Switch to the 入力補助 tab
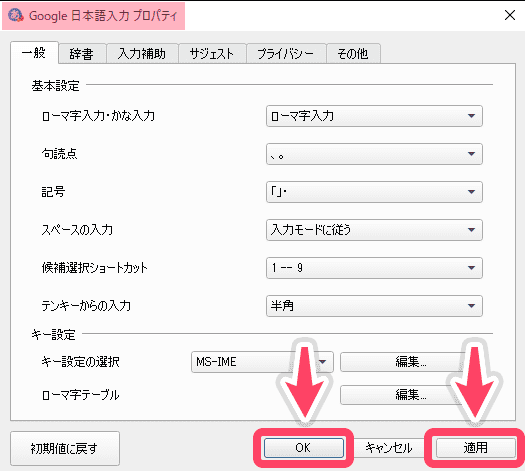Screen dimensions: 525x471 point(142,54)
